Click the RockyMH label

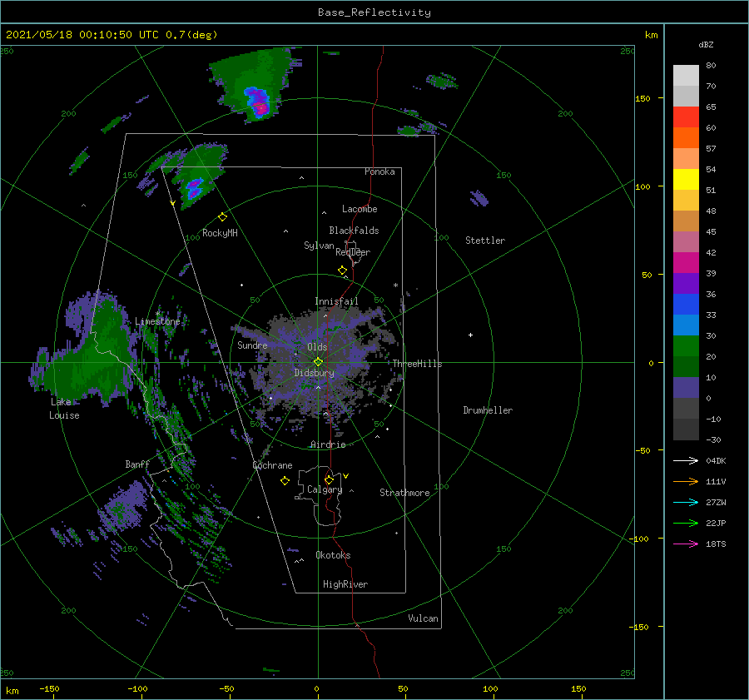[220, 233]
